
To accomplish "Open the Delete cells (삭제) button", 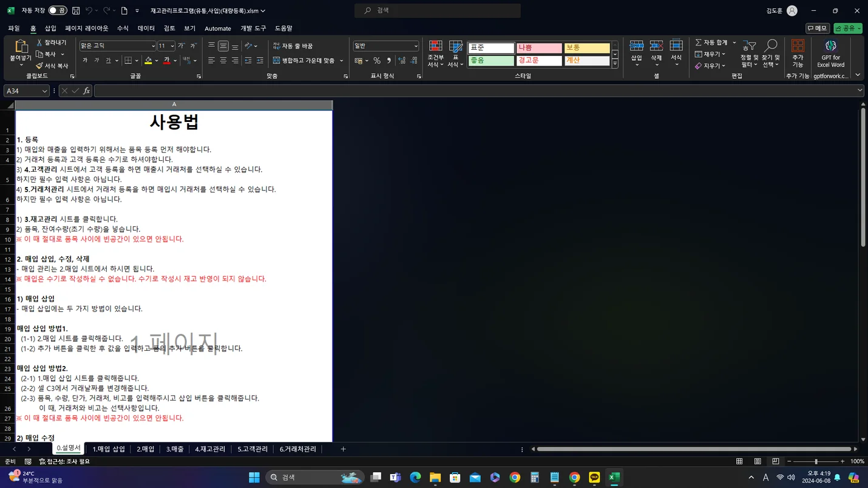I will (656, 53).
